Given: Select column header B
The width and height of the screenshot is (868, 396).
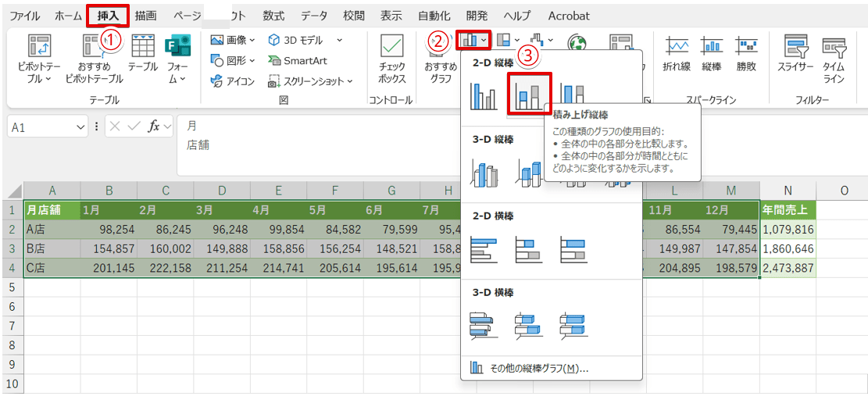Looking at the screenshot, I should pyautogui.click(x=109, y=191).
